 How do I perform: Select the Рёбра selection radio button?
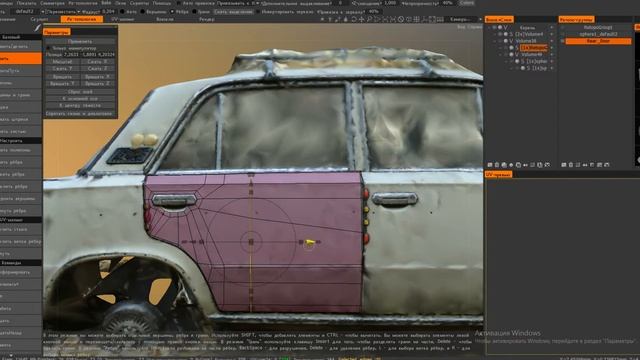[172, 12]
